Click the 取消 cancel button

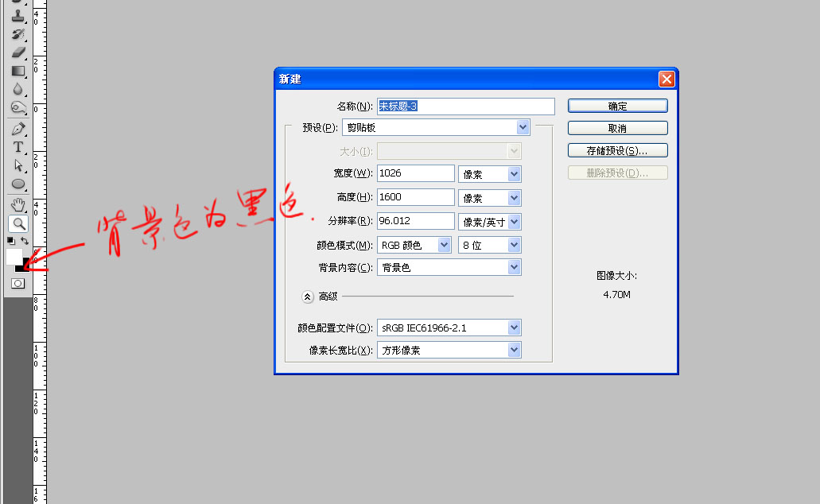click(618, 128)
